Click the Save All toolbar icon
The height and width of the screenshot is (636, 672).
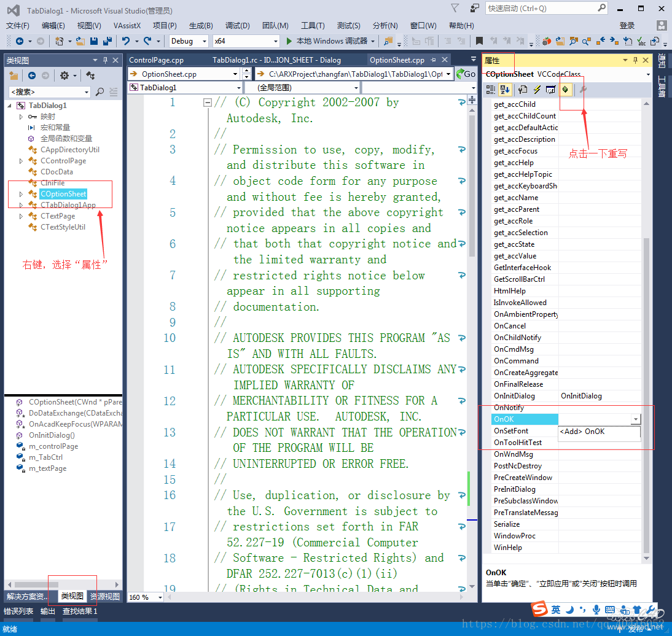click(x=107, y=41)
